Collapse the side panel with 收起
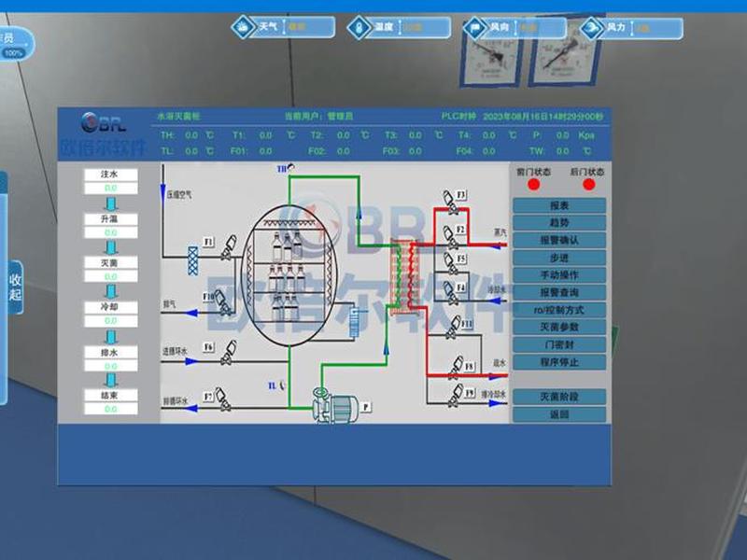The width and height of the screenshot is (747, 560). [x=15, y=287]
